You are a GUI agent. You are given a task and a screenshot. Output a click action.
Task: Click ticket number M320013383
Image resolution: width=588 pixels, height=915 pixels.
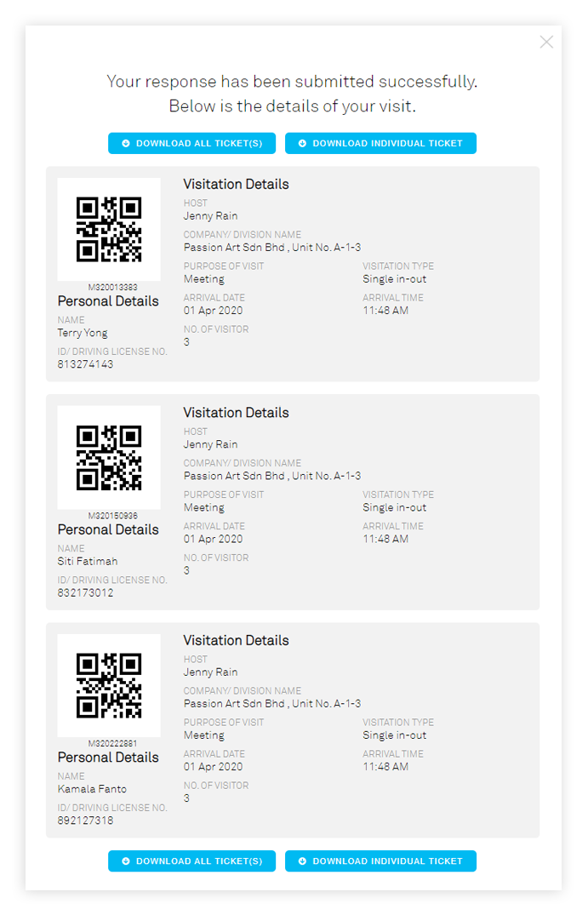[113, 287]
